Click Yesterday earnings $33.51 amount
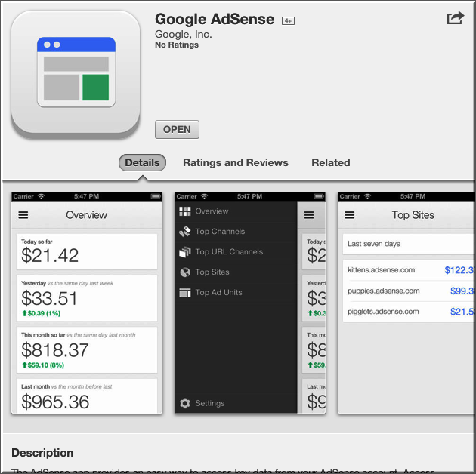The image size is (476, 474). click(49, 298)
